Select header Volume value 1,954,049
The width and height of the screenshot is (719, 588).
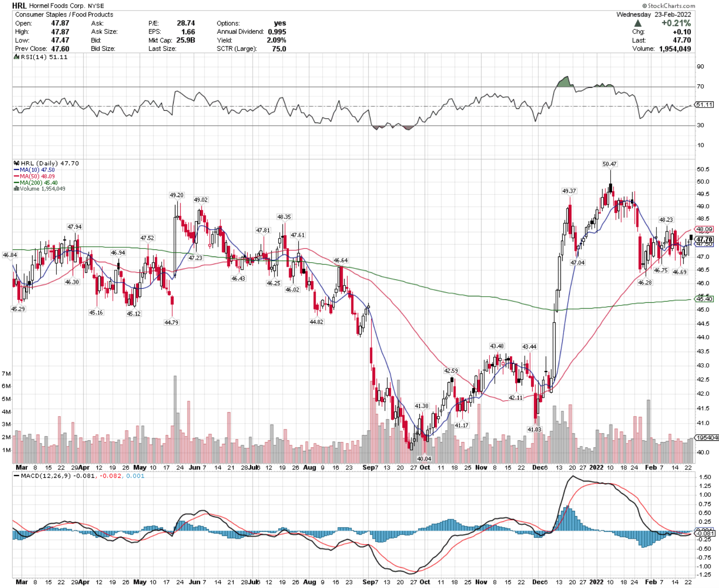[675, 49]
